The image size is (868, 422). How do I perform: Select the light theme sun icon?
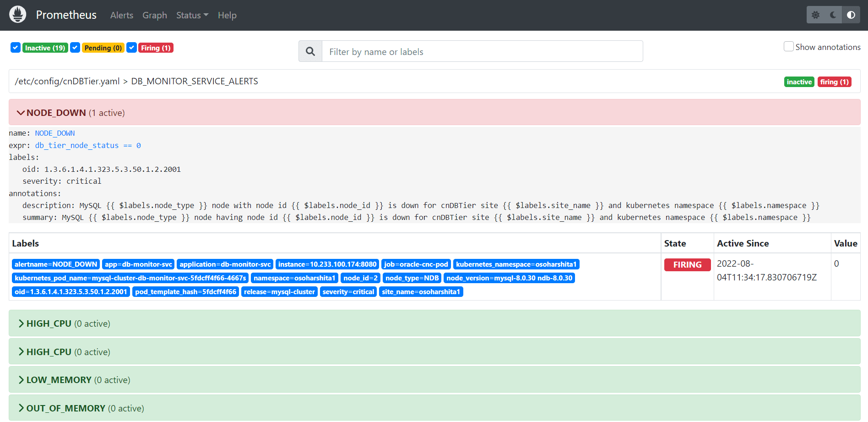click(815, 14)
